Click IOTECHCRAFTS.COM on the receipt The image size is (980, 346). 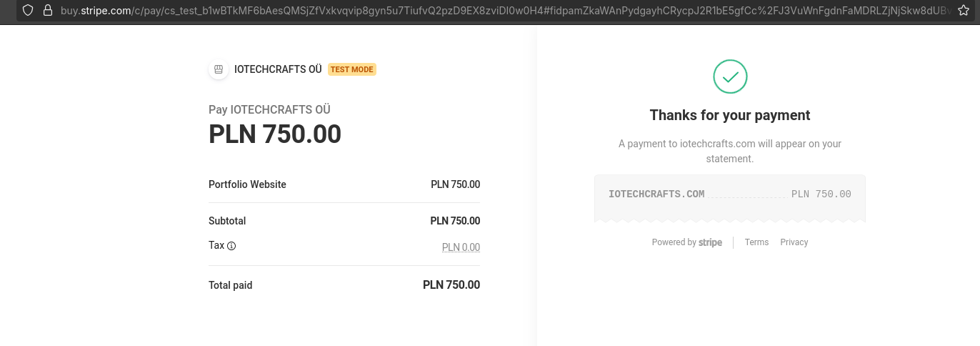[x=656, y=194]
